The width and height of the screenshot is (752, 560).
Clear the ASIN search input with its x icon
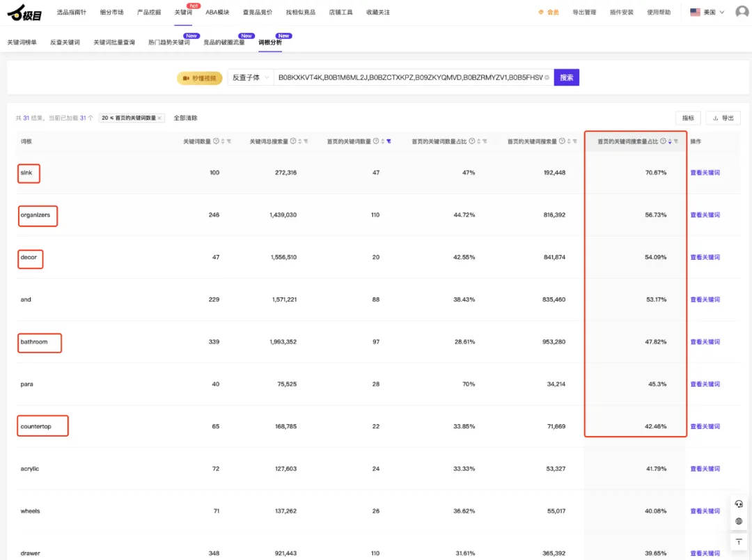547,77
